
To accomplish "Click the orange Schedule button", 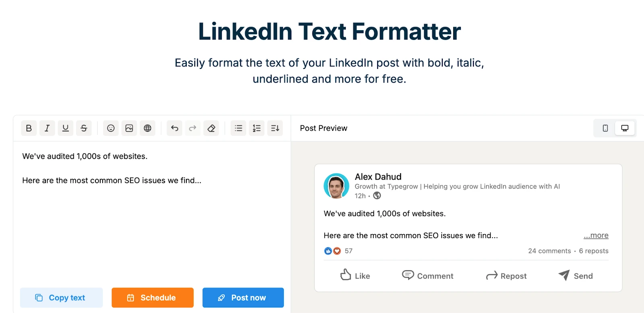I will pyautogui.click(x=153, y=298).
